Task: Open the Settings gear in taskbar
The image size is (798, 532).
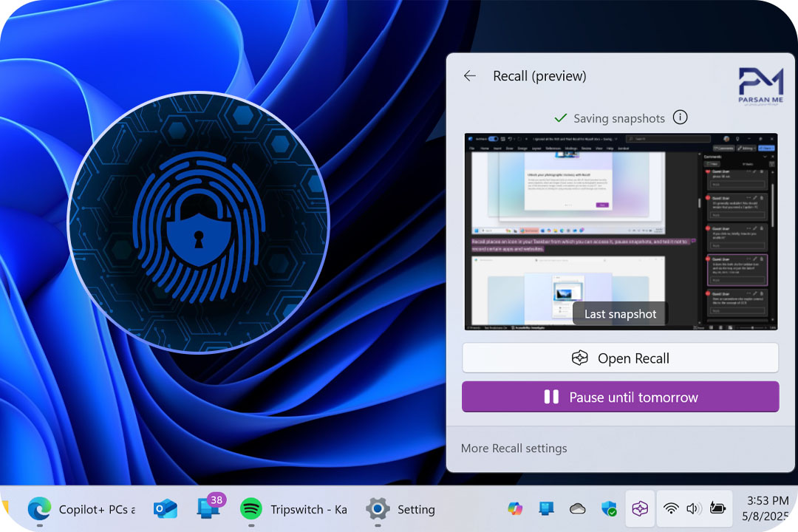Action: (x=378, y=508)
